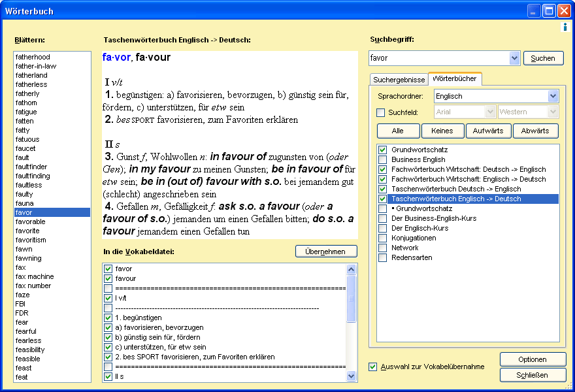Click into the favor search field
This screenshot has height=392, width=575.
(x=439, y=58)
